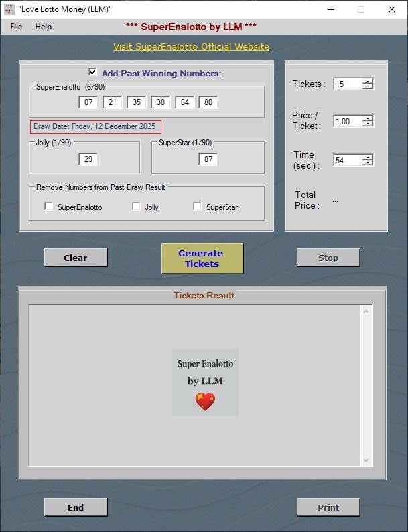408x532 pixels.
Task: Click the Clear button
Action: click(75, 258)
